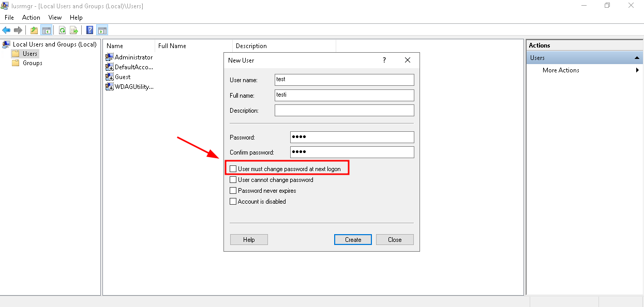Click the Help button in New User dialog
The height and width of the screenshot is (307, 644).
pyautogui.click(x=249, y=240)
